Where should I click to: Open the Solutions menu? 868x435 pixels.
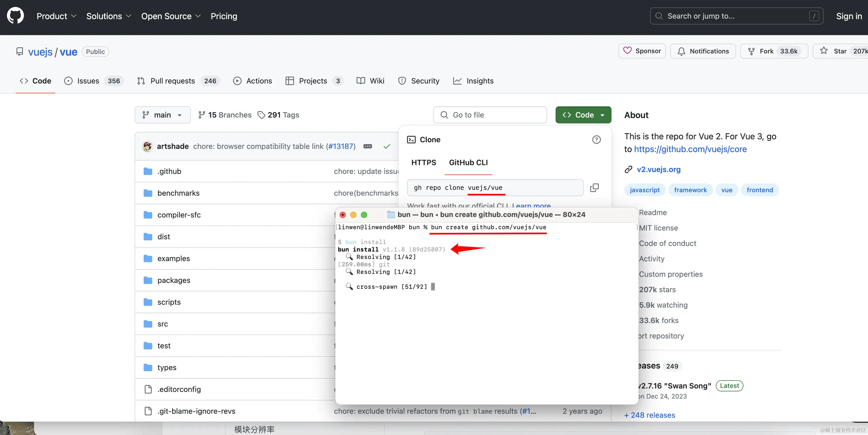108,16
